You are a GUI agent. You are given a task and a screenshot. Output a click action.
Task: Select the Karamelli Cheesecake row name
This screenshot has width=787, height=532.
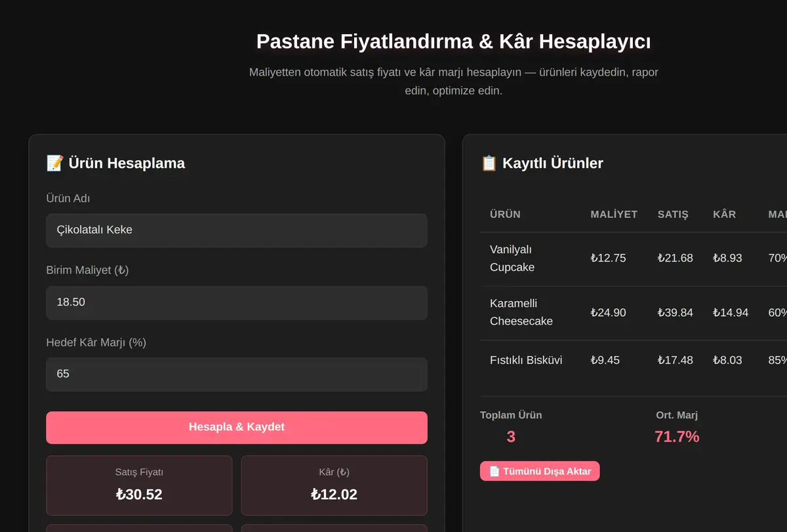point(521,312)
